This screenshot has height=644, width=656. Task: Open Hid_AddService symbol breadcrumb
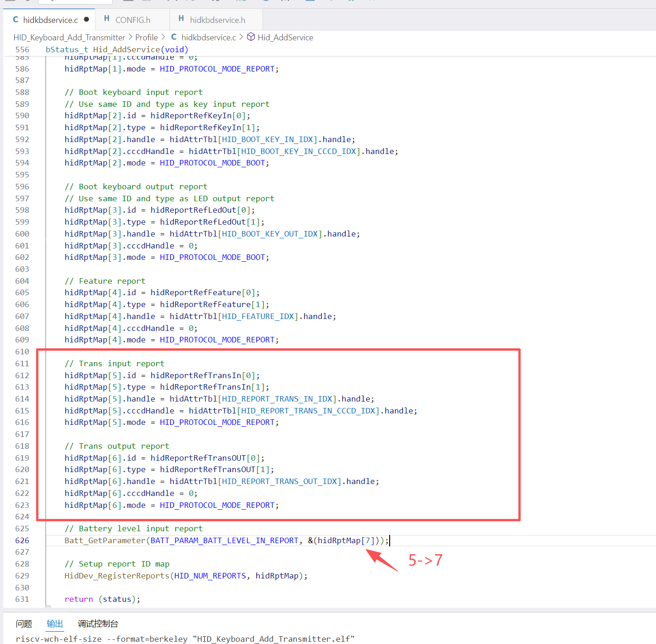click(285, 38)
